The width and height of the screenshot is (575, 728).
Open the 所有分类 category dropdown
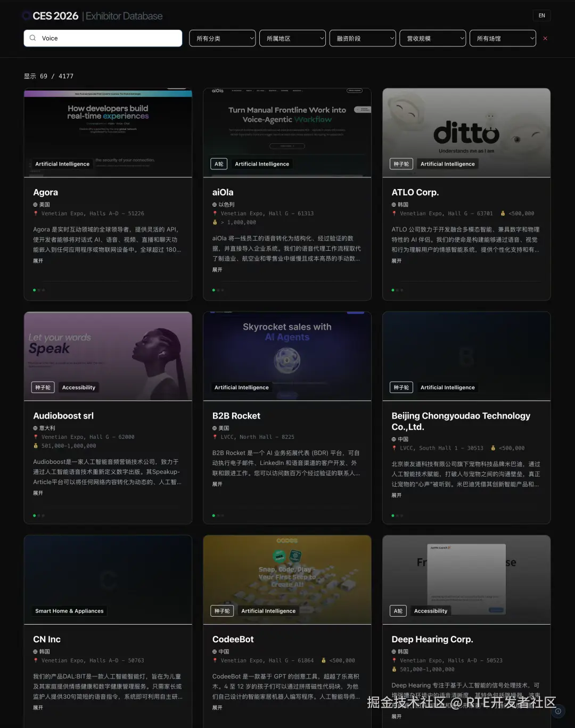pos(223,38)
